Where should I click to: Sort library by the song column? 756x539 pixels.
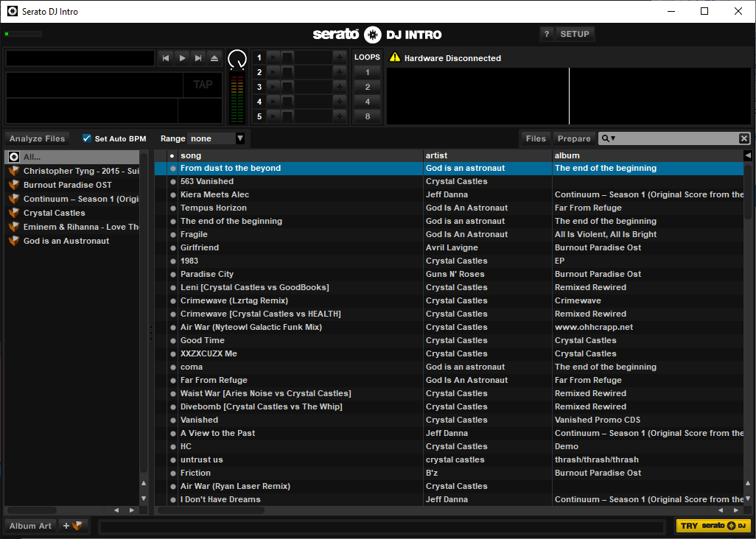(x=300, y=155)
